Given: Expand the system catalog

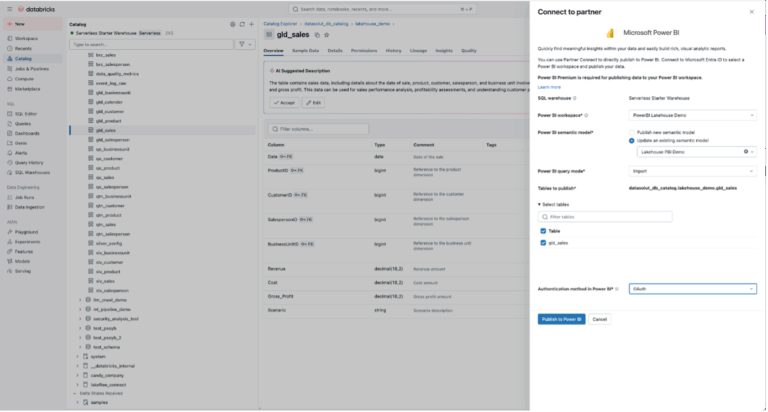Looking at the screenshot, I should point(77,356).
